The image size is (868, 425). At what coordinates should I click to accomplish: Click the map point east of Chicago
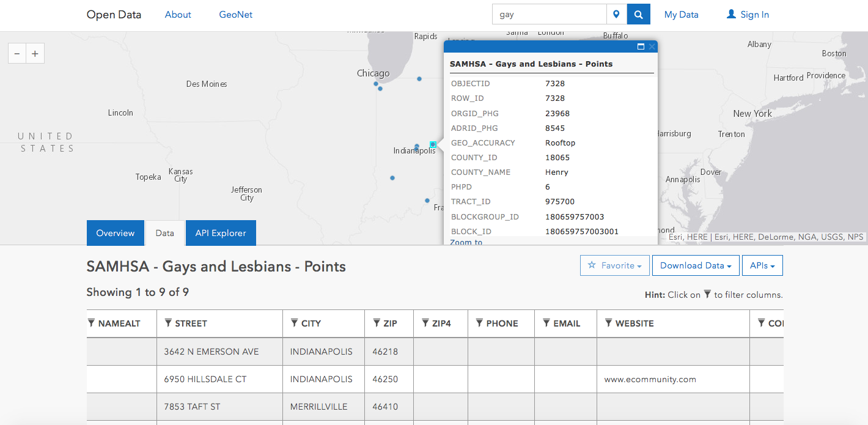coord(419,78)
